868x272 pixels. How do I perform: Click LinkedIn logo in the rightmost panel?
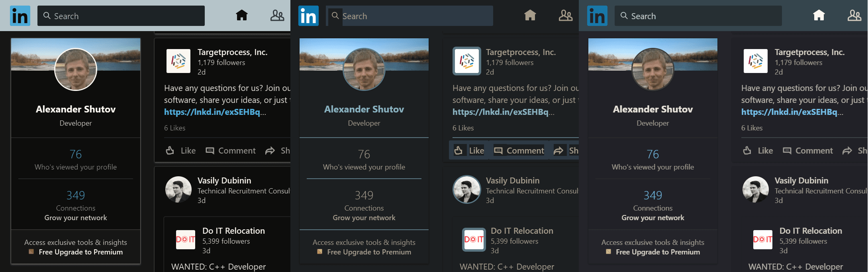597,16
